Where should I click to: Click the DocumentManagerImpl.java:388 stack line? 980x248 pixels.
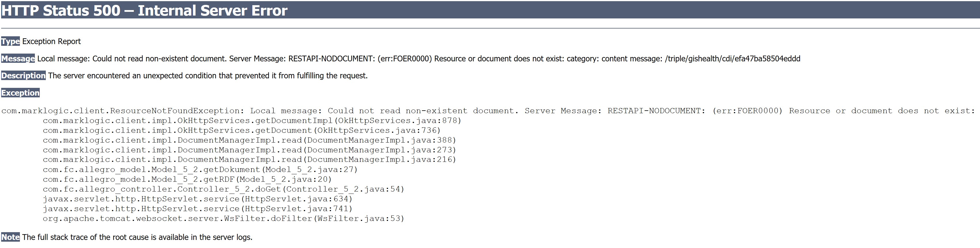pyautogui.click(x=249, y=140)
